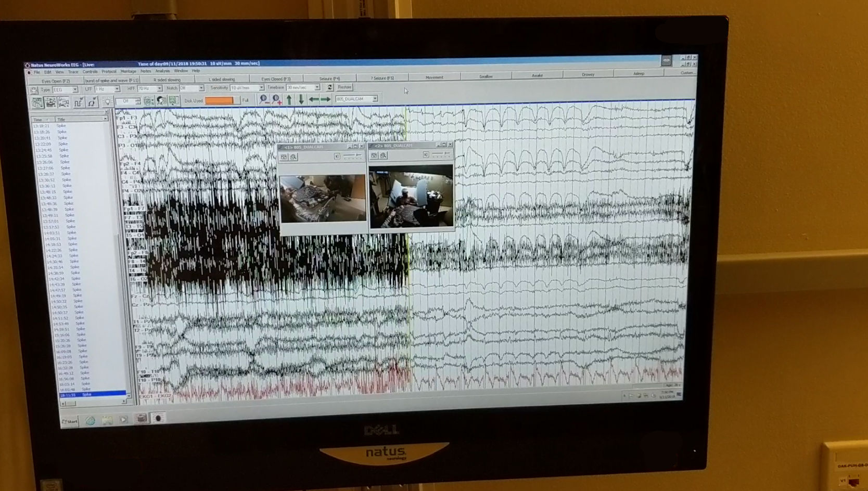
Task: Click the omega impedance icon
Action: point(92,102)
